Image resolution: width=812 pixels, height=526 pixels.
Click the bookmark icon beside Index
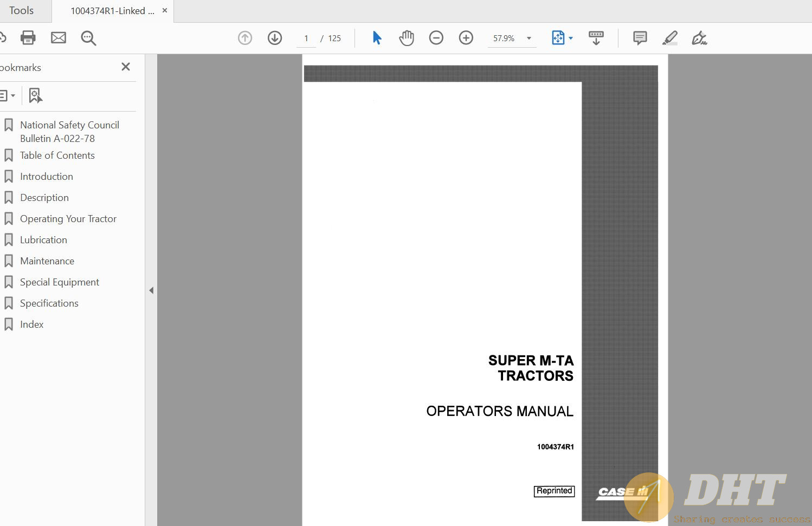9,324
